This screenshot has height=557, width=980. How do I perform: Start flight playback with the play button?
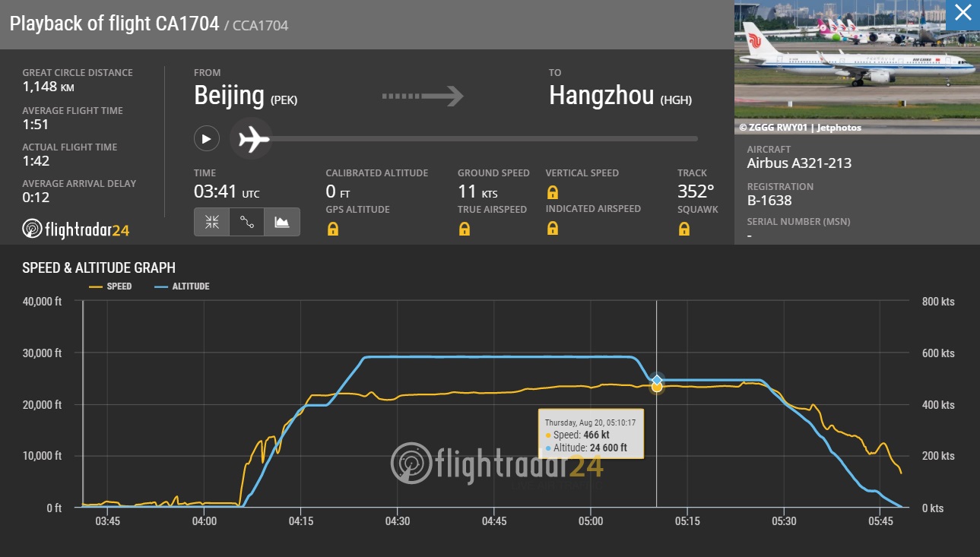(x=207, y=139)
